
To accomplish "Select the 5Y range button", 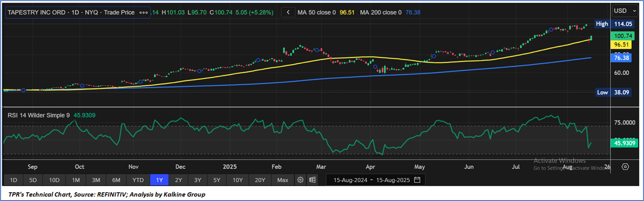I will point(216,180).
